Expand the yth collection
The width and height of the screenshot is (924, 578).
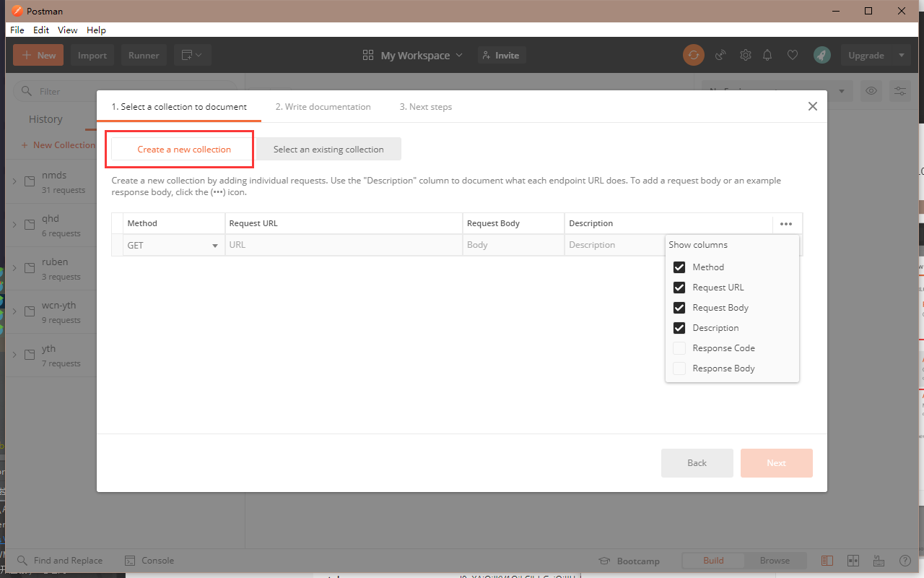pos(14,355)
